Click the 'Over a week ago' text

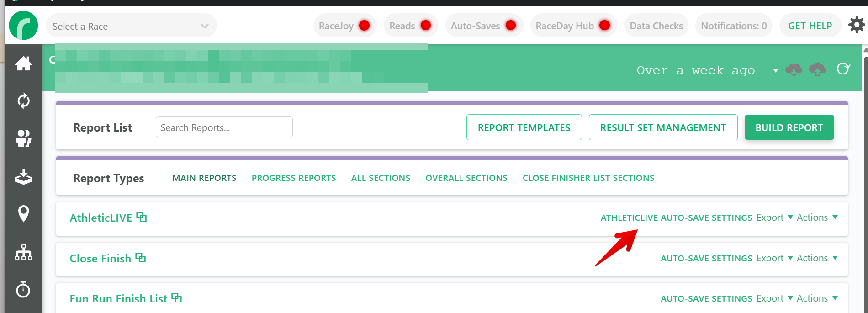point(696,70)
